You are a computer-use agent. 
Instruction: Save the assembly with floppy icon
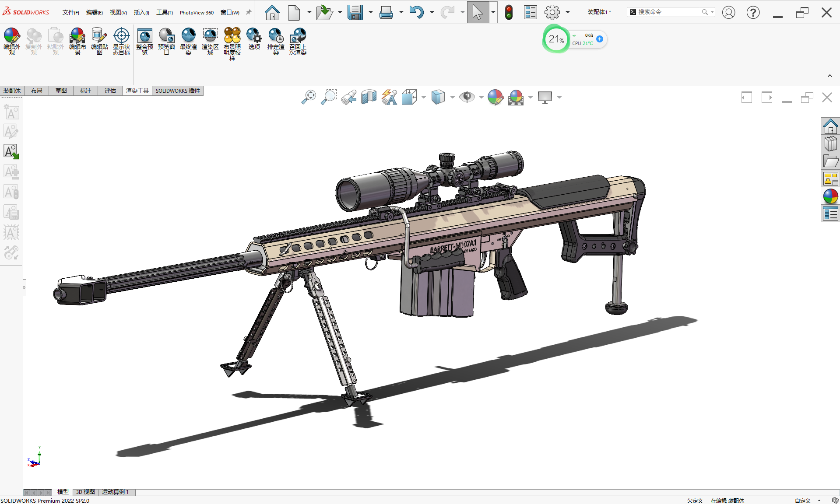(355, 12)
